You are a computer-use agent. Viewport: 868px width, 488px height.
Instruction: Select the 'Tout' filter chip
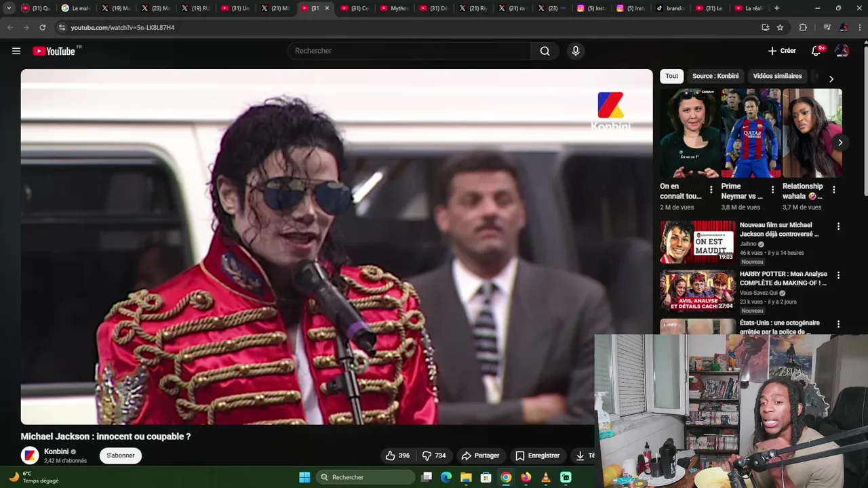[671, 76]
